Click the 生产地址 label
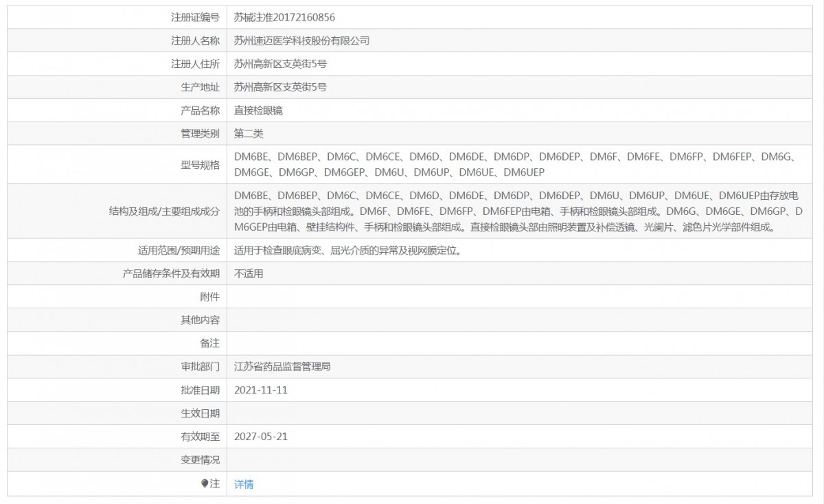The height and width of the screenshot is (504, 824). 200,87
